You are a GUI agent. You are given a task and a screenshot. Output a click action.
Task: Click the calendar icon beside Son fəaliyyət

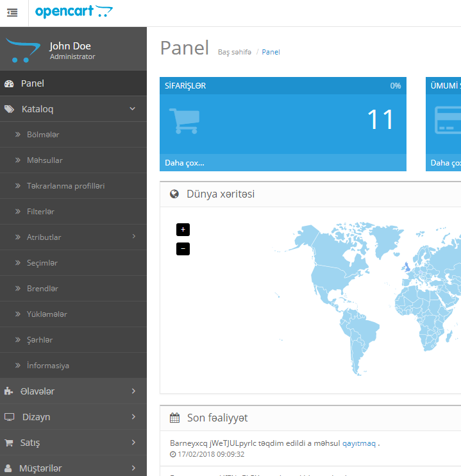click(x=174, y=418)
